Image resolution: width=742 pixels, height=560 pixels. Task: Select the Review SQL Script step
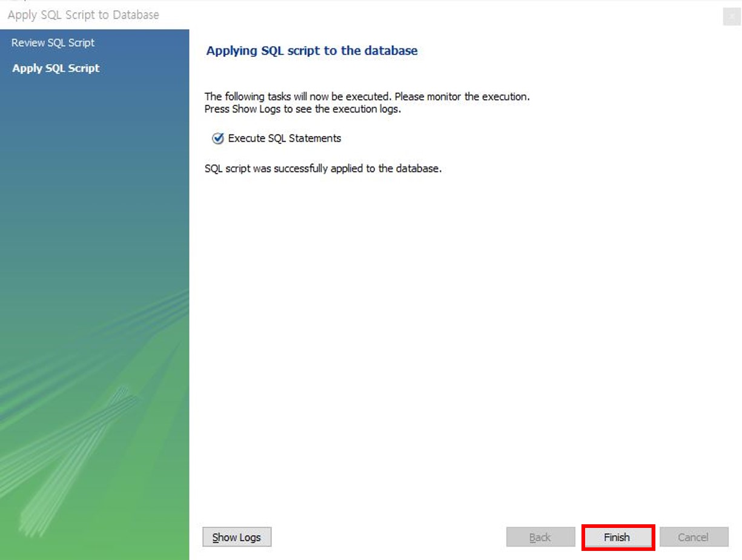coord(53,43)
